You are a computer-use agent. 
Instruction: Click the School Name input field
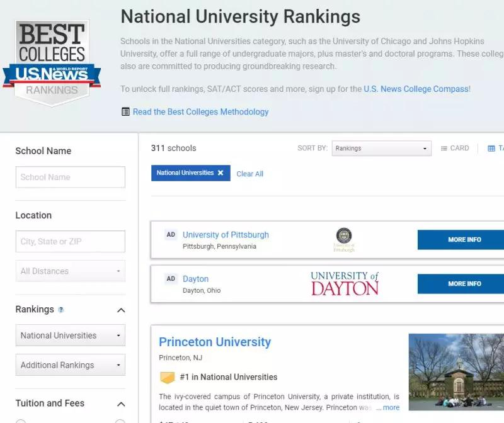[71, 177]
